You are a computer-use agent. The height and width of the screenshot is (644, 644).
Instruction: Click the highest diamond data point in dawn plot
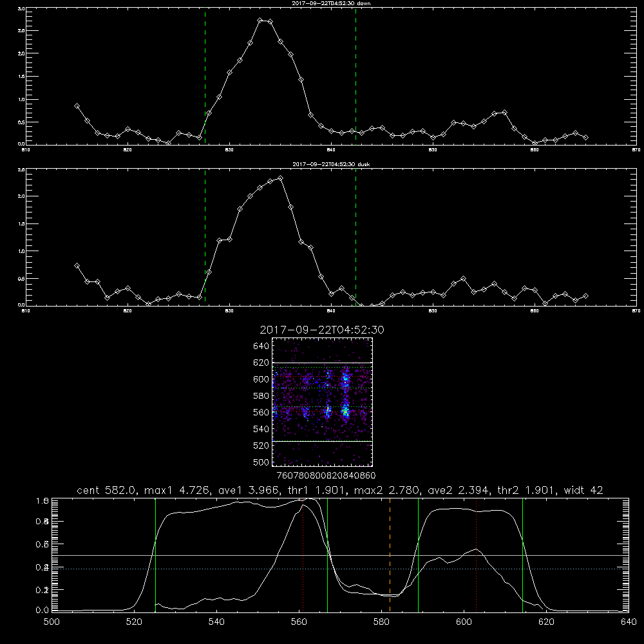click(260, 20)
